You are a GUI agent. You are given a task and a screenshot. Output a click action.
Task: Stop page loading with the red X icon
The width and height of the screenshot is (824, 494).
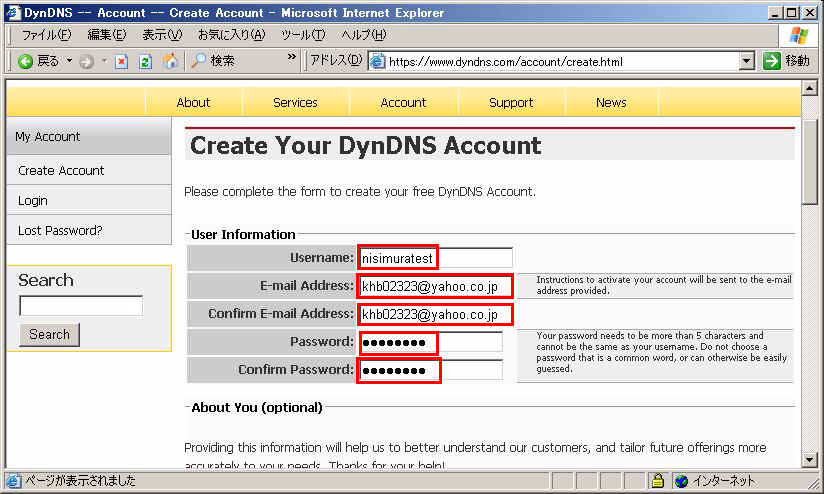[x=122, y=61]
